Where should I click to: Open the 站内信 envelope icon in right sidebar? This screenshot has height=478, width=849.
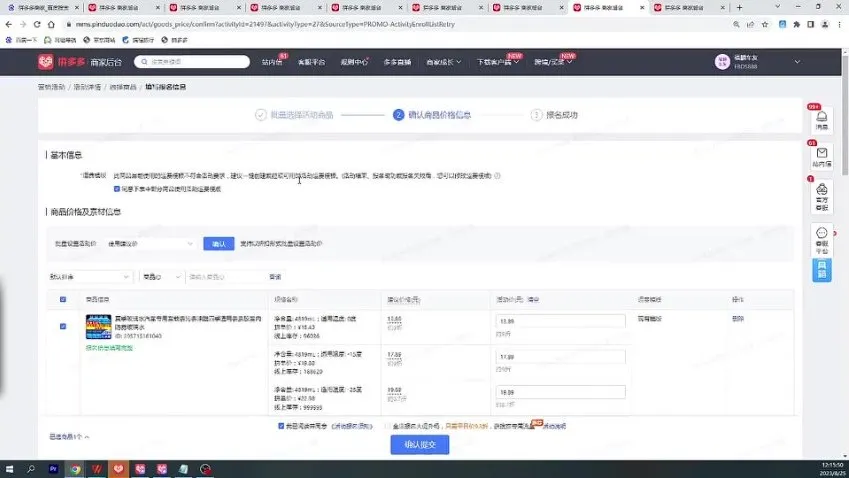[821, 154]
